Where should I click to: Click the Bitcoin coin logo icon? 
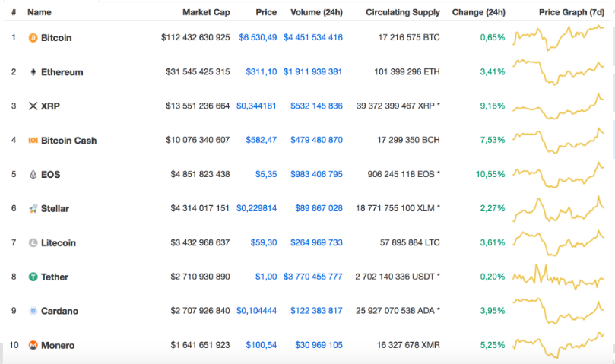(33, 38)
